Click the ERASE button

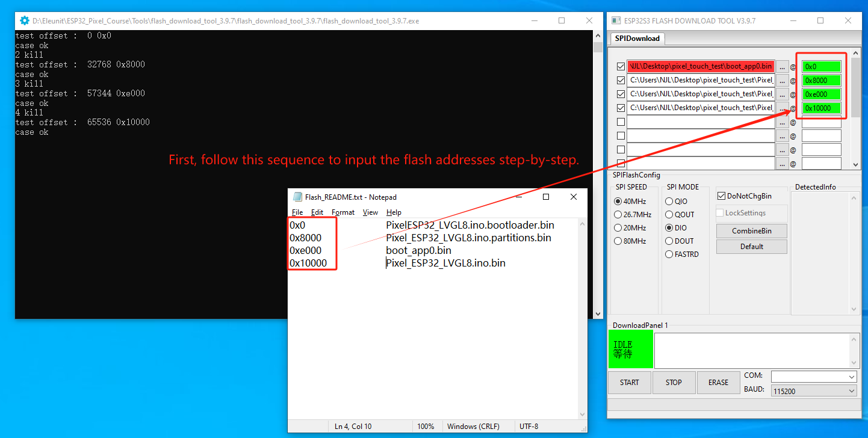point(718,383)
